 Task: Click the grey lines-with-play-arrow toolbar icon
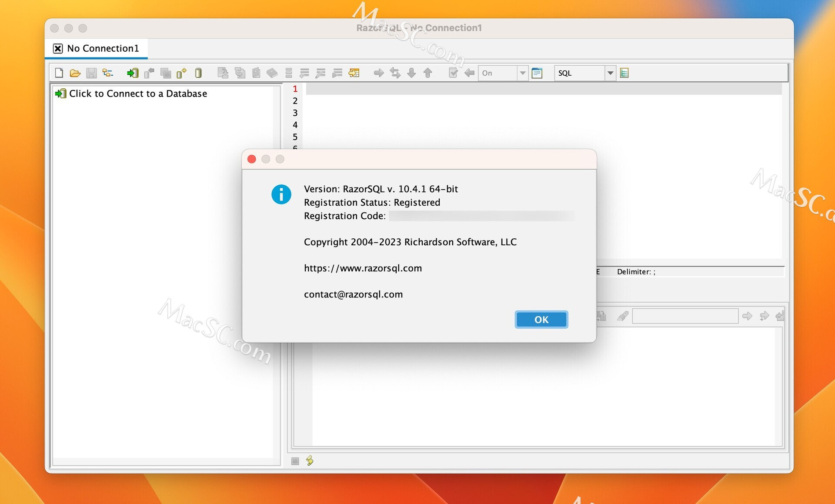coord(337,73)
